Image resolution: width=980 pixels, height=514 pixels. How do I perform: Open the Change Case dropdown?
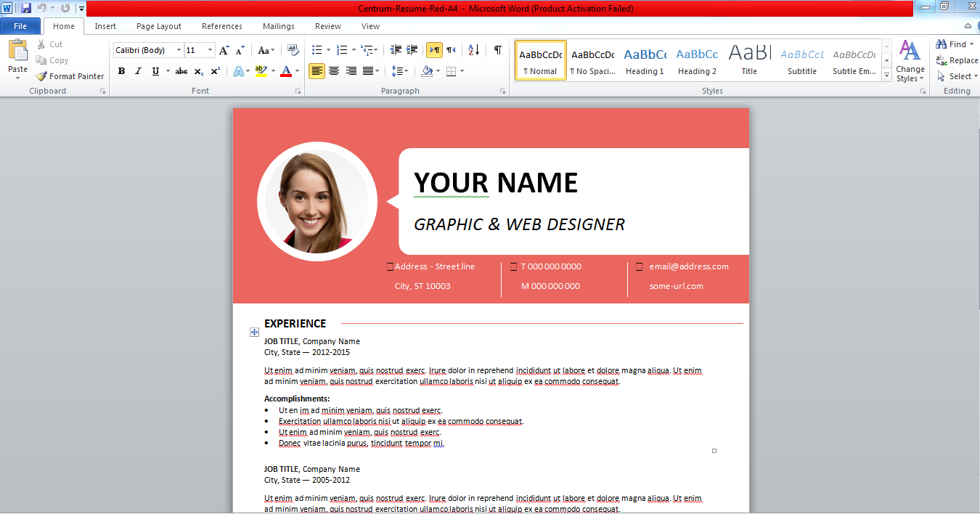[266, 50]
